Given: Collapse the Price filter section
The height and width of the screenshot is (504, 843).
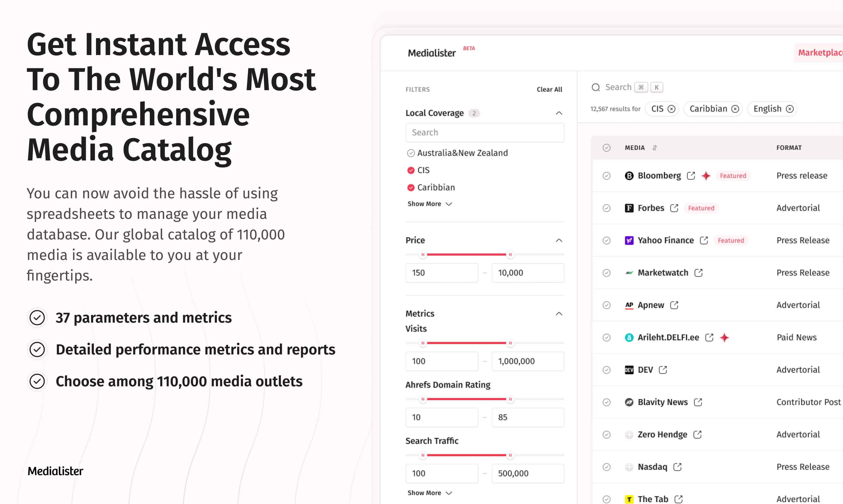Looking at the screenshot, I should (x=559, y=241).
